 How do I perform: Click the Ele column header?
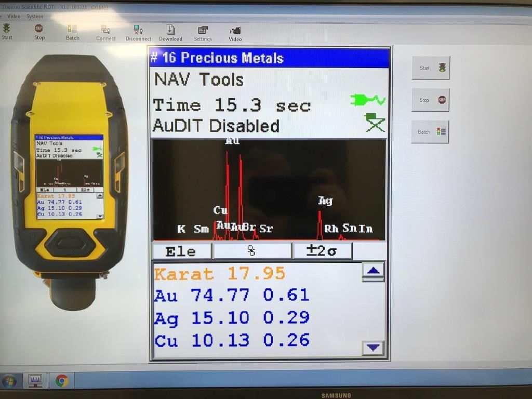181,251
